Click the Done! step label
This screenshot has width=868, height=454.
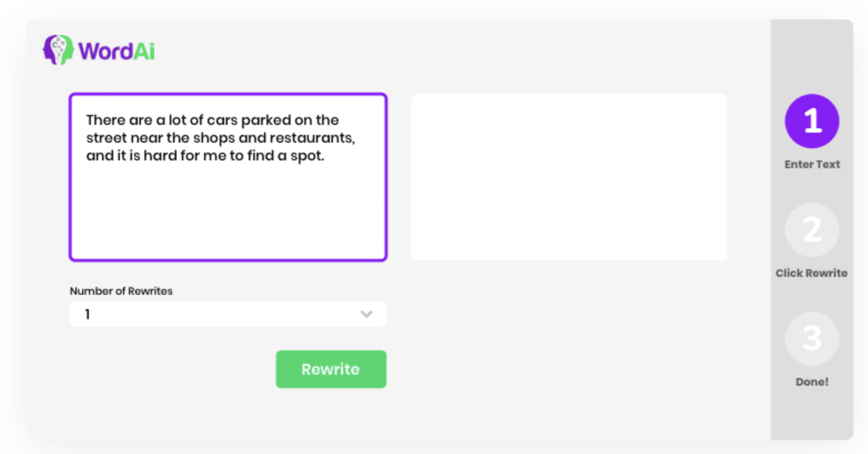812,382
